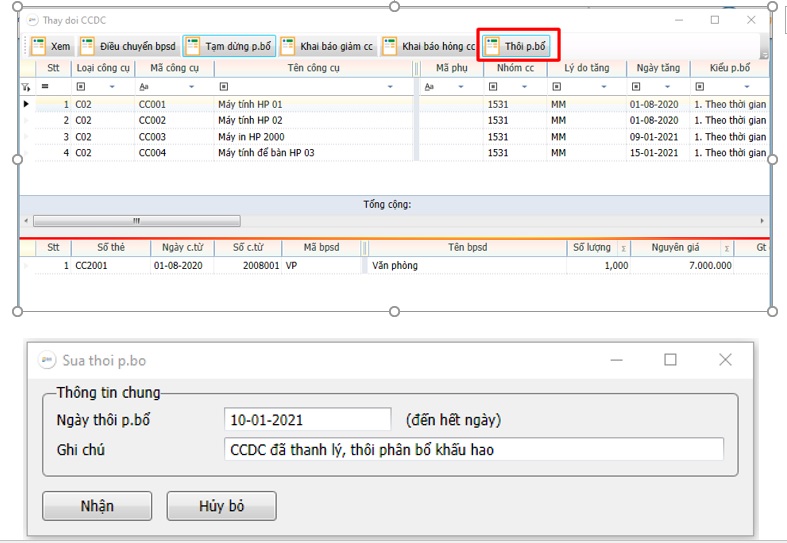Open filter operator under Ngày tăng column
Viewport: 787px width, 543px height.
coord(635,87)
